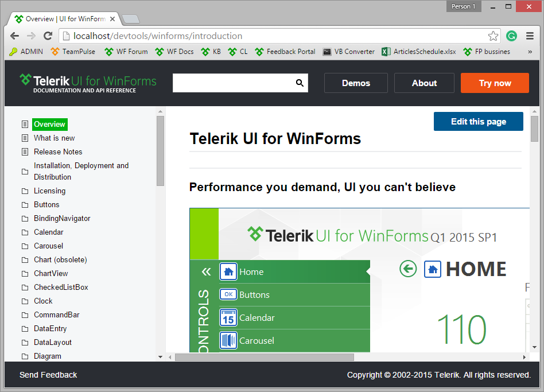Viewport: 544px width, 392px height.
Task: Click inside the documentation search field
Action: 234,83
